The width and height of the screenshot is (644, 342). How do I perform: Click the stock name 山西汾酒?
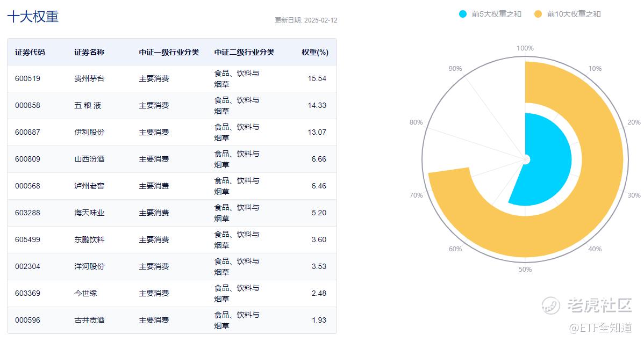coord(89,159)
